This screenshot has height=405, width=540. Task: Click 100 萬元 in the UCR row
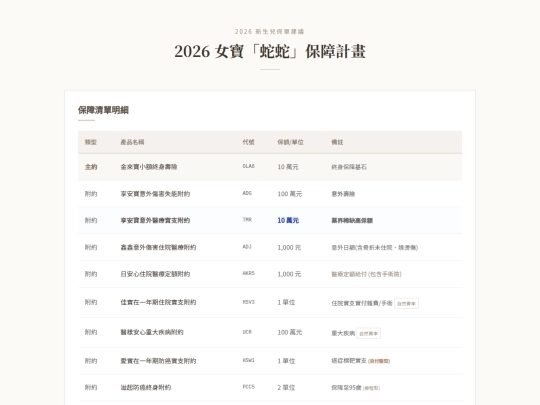[x=290, y=332]
